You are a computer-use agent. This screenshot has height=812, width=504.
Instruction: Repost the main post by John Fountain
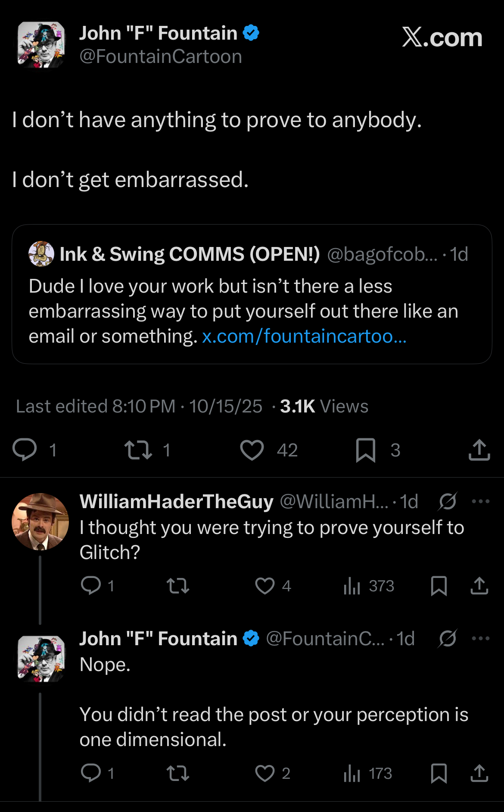click(138, 450)
